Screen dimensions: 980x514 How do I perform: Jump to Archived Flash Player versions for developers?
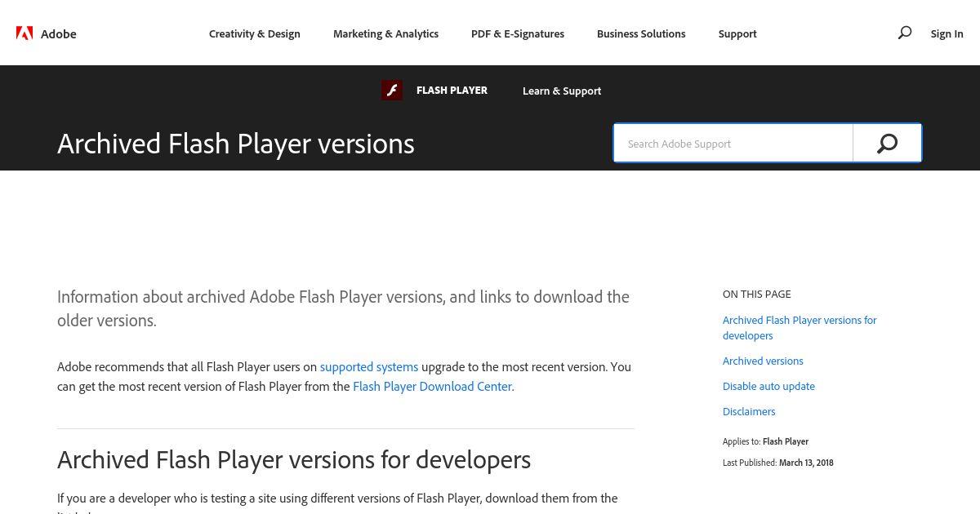[x=800, y=328]
